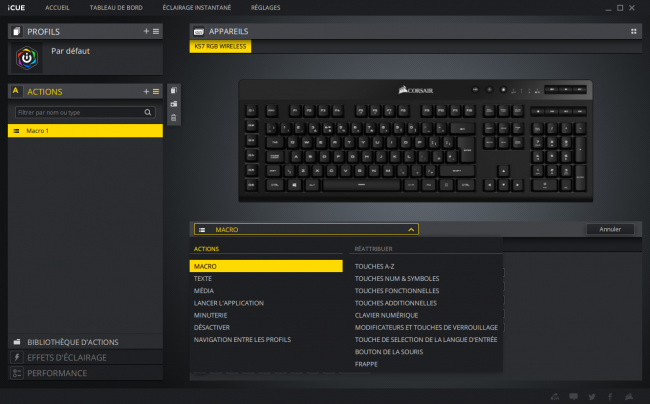Add a new action with plus icon
Image resolution: width=650 pixels, height=404 pixels.
[146, 92]
